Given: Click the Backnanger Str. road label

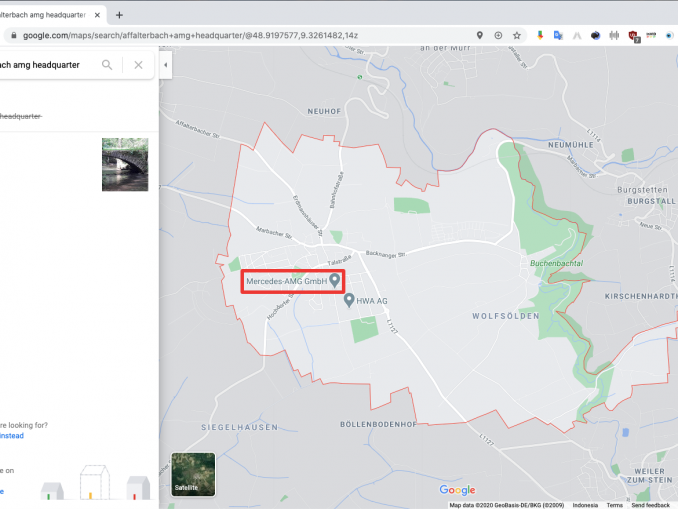Looking at the screenshot, I should (x=386, y=254).
